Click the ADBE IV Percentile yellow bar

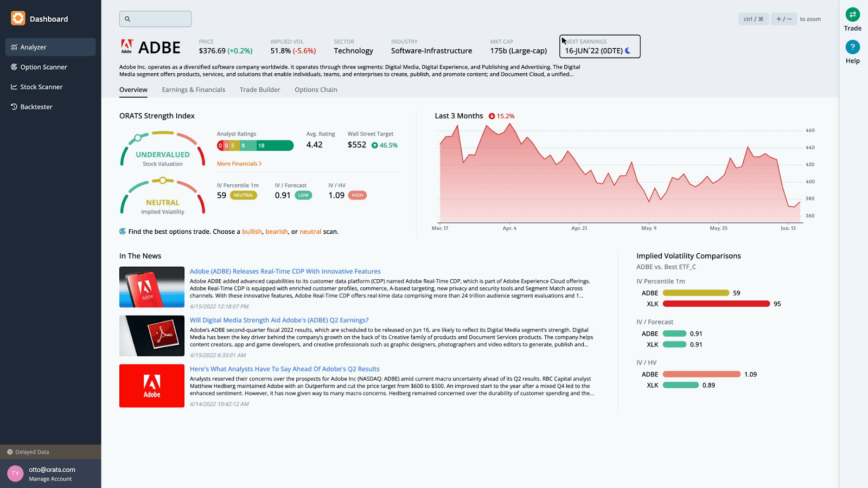pyautogui.click(x=696, y=293)
